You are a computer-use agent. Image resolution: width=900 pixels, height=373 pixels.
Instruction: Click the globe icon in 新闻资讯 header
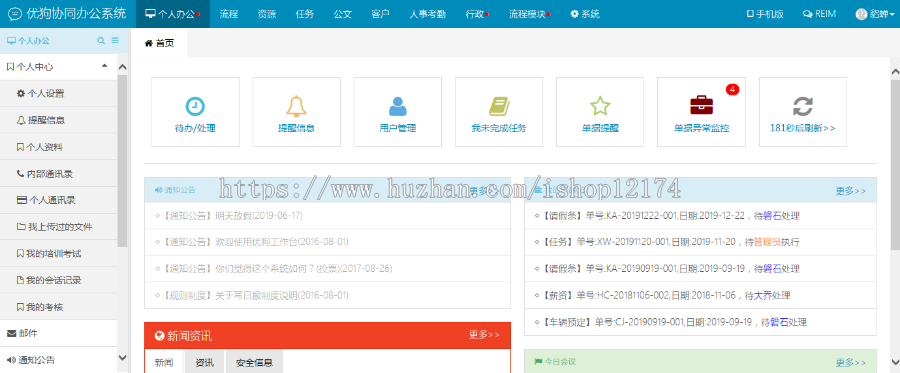[160, 335]
